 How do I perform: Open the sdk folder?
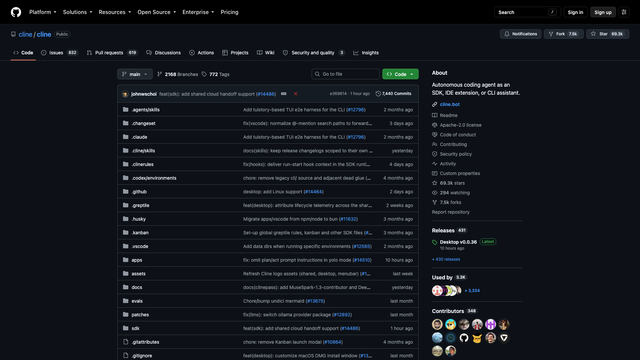point(136,329)
